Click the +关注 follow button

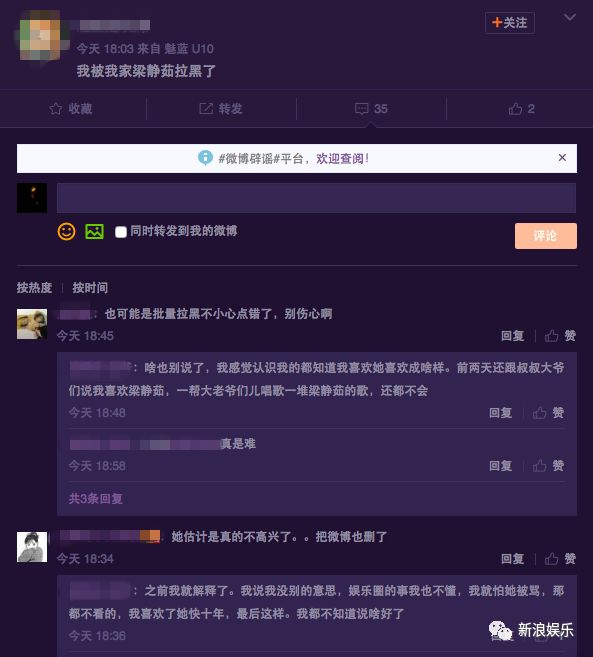510,23
